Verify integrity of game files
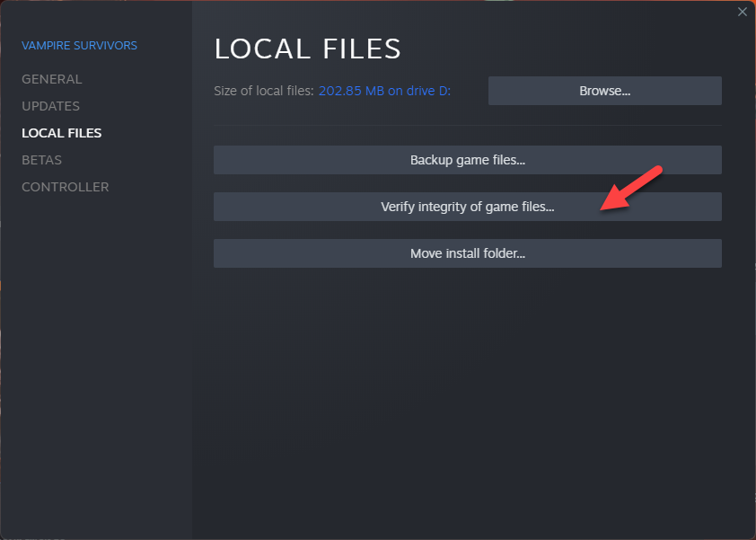756x540 pixels. (468, 207)
